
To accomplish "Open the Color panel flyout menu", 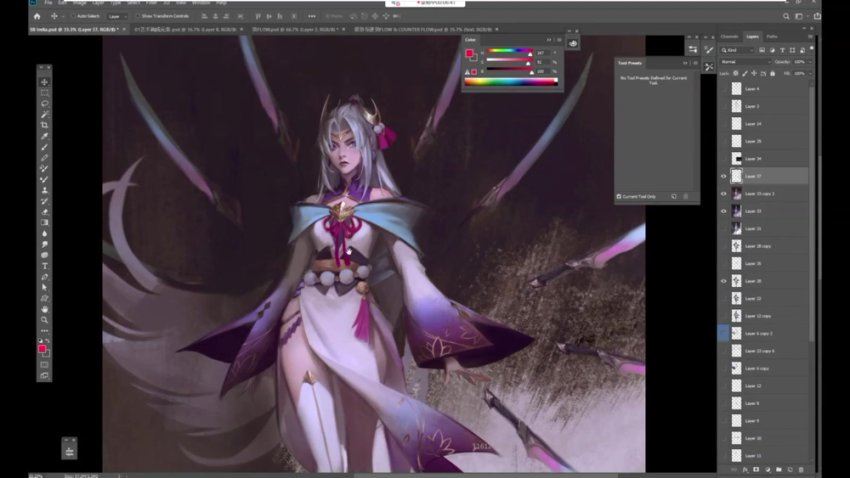I will point(559,40).
